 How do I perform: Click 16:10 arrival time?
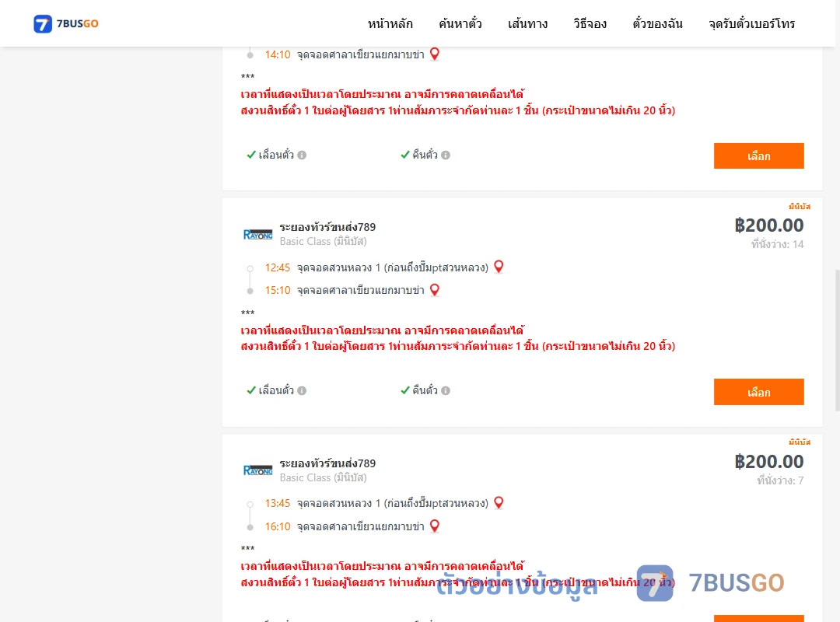[x=278, y=526]
